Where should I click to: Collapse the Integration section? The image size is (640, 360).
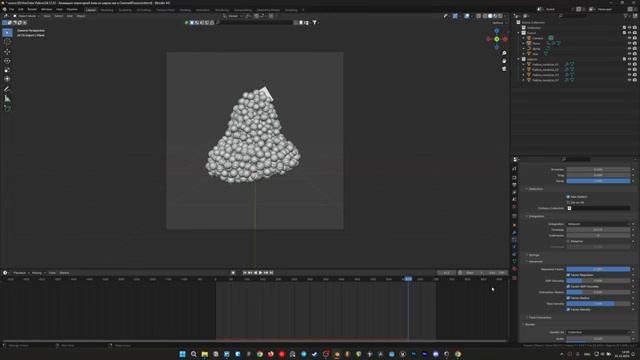click(536, 216)
